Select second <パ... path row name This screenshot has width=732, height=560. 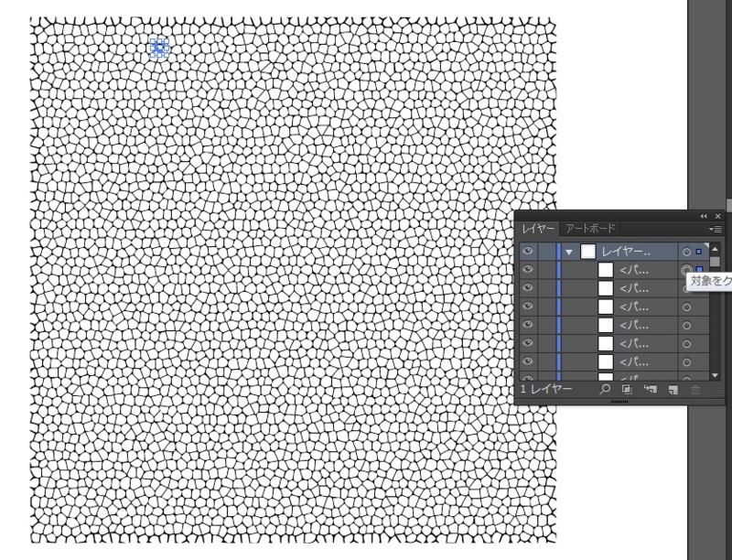click(634, 288)
